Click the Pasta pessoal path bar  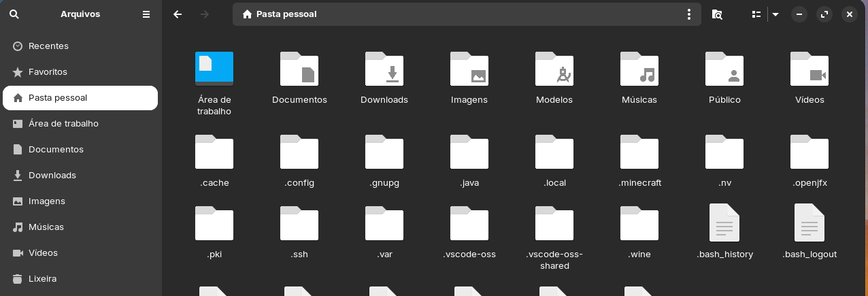point(467,14)
